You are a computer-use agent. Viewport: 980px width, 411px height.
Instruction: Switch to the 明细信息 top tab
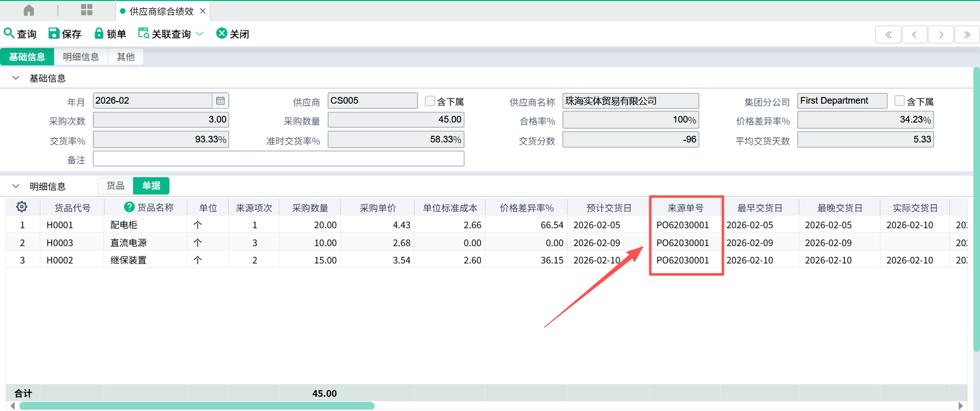[81, 57]
